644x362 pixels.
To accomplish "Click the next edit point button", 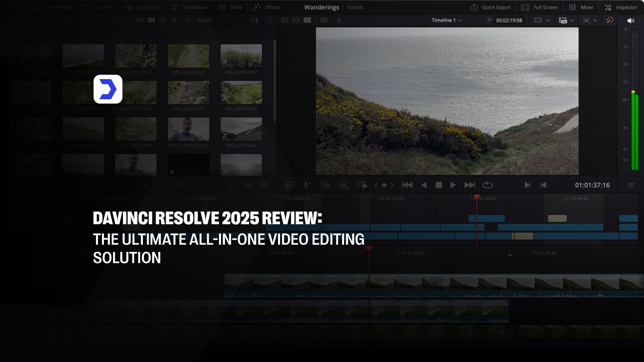I will [x=527, y=185].
